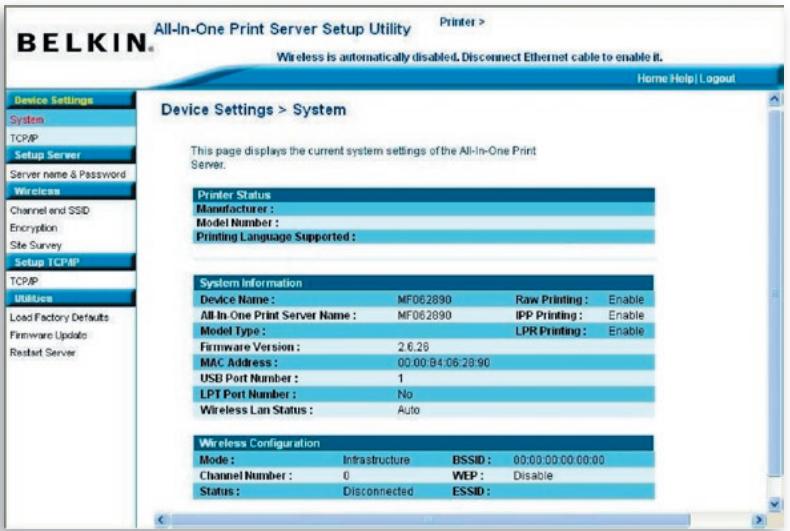
Task: Click the USB Port Number value 1
Action: point(401,378)
